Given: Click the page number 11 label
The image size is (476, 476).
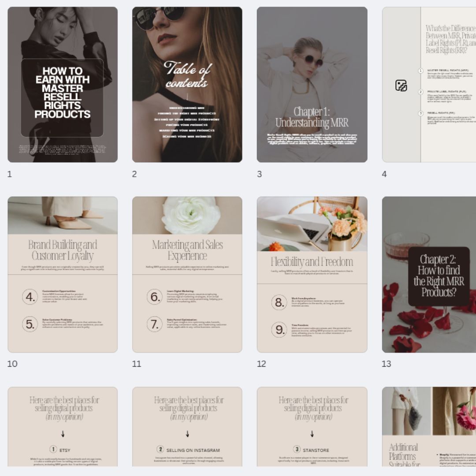Looking at the screenshot, I should [x=137, y=364].
